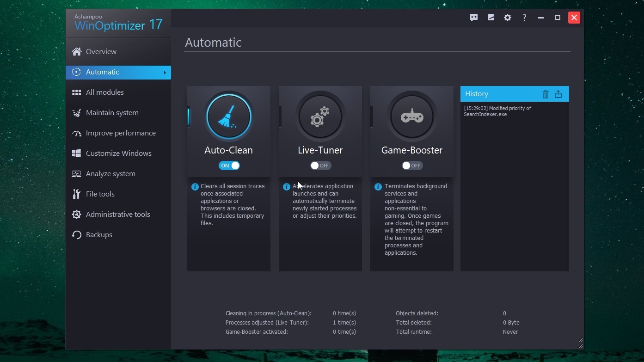Click the info icon beside Game-Booster description
The height and width of the screenshot is (362, 644).
378,187
